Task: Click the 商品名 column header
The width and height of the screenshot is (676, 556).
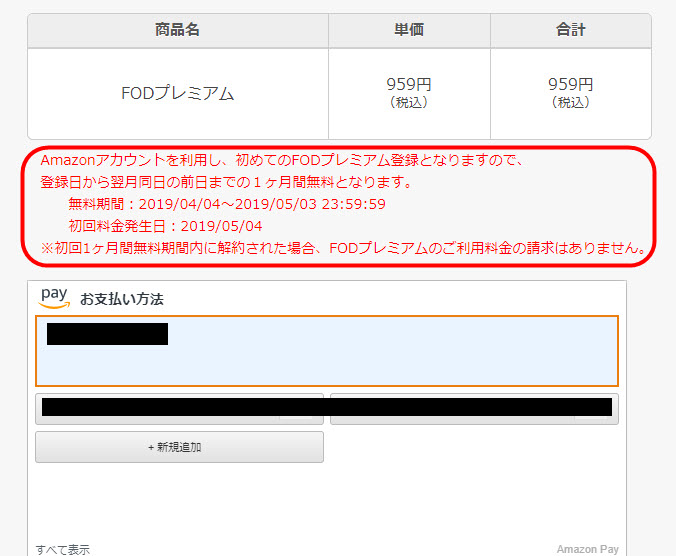Action: point(178,30)
